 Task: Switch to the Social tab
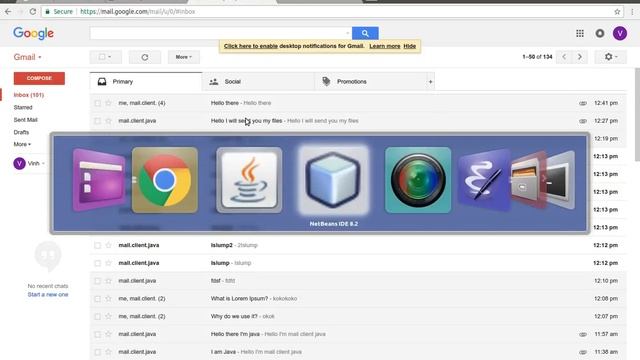tap(258, 82)
